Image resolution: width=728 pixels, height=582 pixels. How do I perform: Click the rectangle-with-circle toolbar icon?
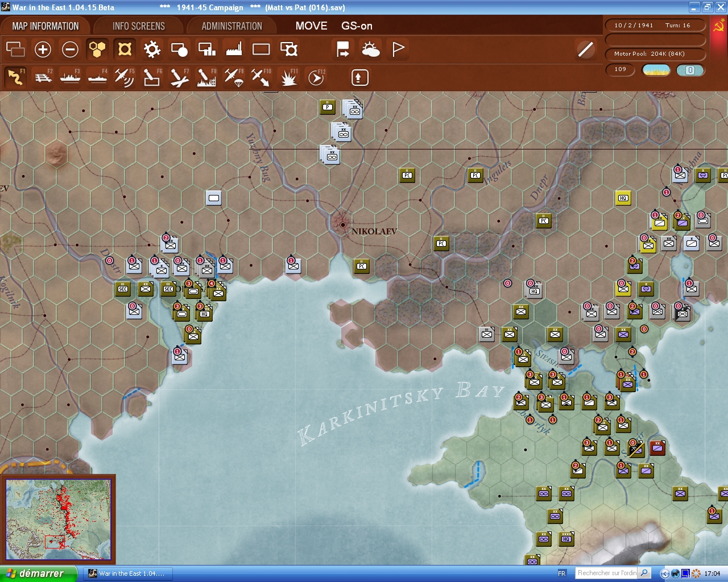(x=179, y=49)
